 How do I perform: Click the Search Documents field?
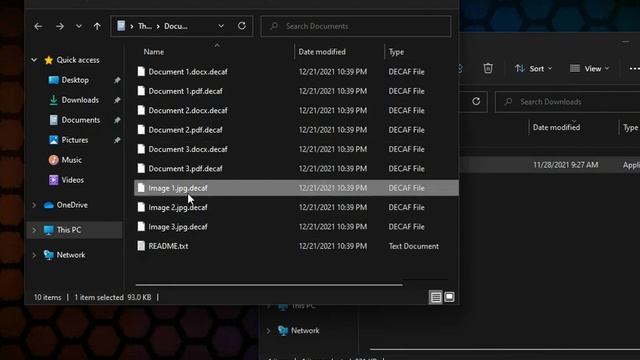tap(356, 26)
